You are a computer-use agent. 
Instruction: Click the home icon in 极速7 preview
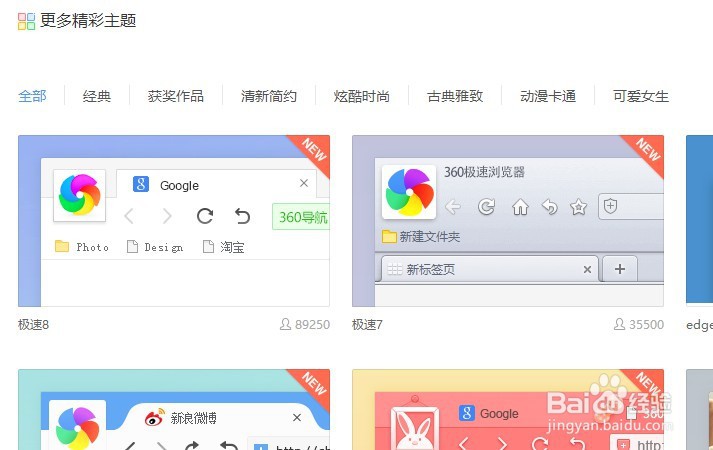coord(520,207)
